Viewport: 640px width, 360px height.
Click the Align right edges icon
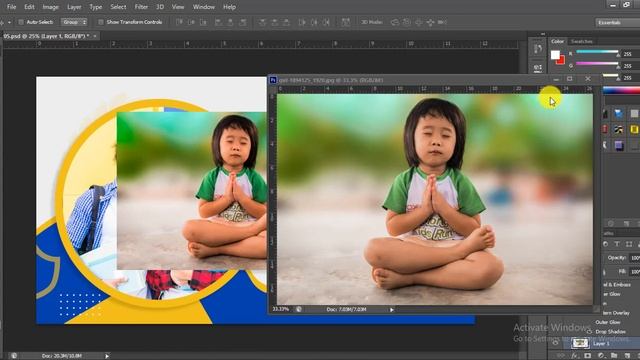point(242,22)
